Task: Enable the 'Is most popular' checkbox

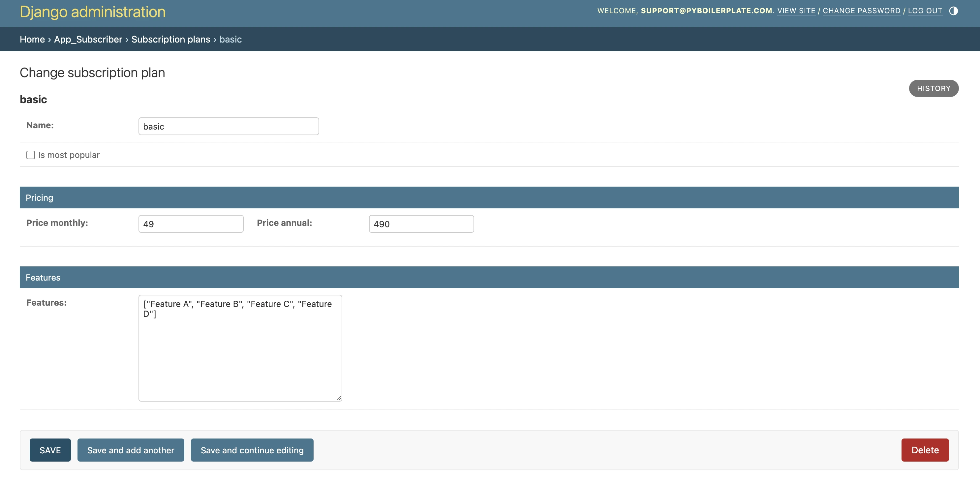Action: pyautogui.click(x=30, y=155)
